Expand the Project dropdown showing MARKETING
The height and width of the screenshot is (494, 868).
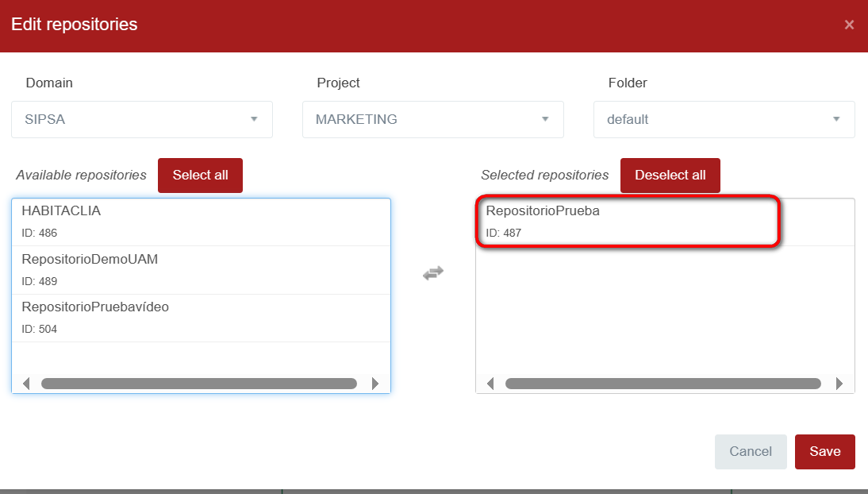432,119
